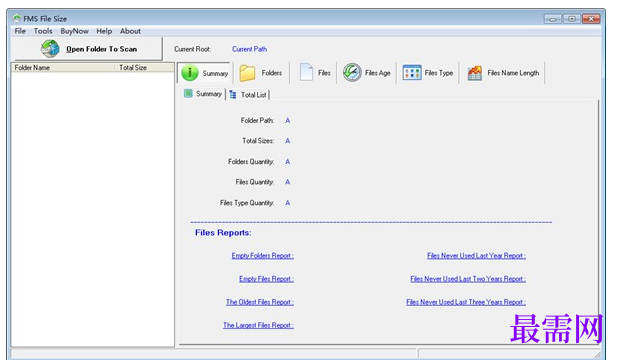This screenshot has width=622, height=360.
Task: Click the Files Age clock icon
Action: coord(352,73)
